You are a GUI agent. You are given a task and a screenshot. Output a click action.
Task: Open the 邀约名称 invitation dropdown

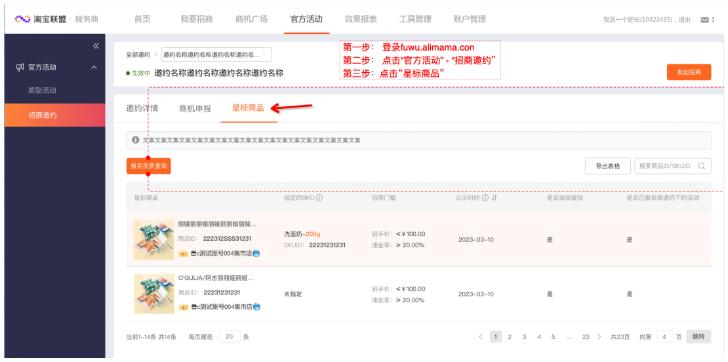(x=216, y=54)
